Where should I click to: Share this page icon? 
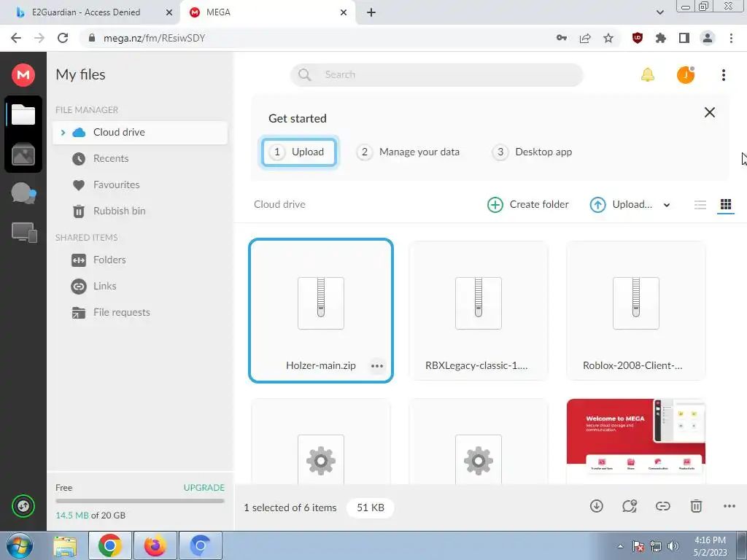585,38
